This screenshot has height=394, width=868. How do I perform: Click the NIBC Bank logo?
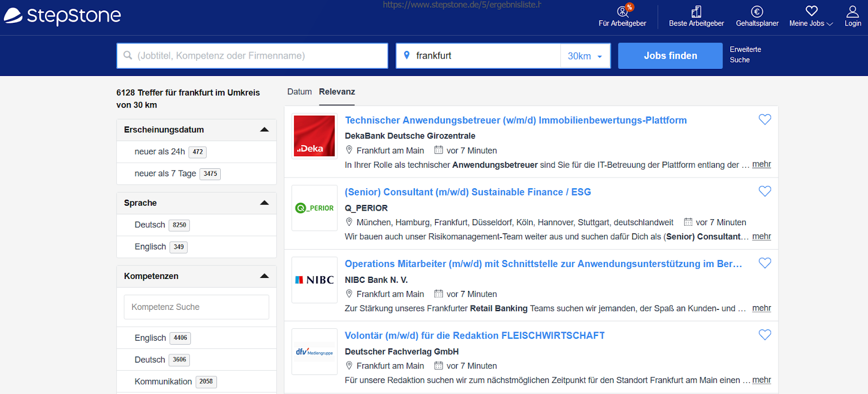315,280
